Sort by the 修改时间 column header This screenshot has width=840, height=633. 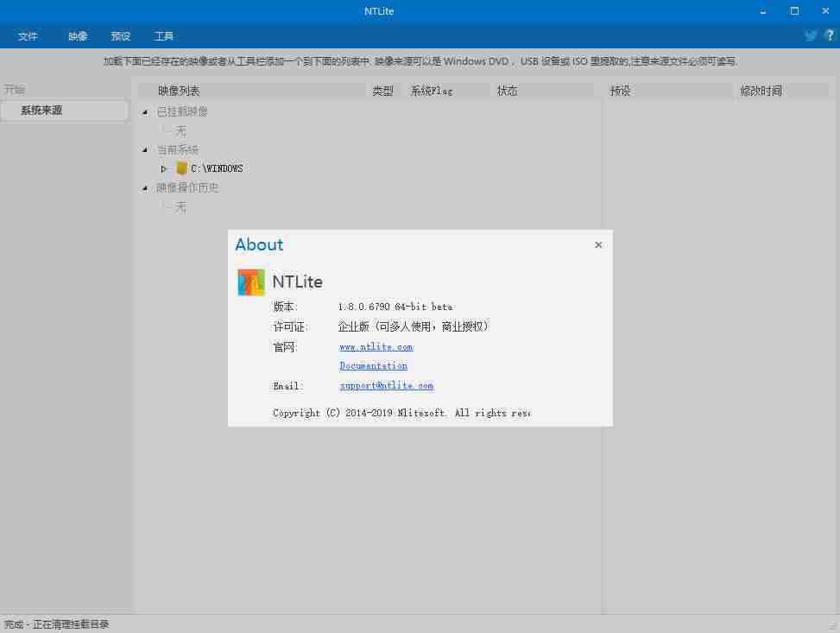tap(761, 91)
